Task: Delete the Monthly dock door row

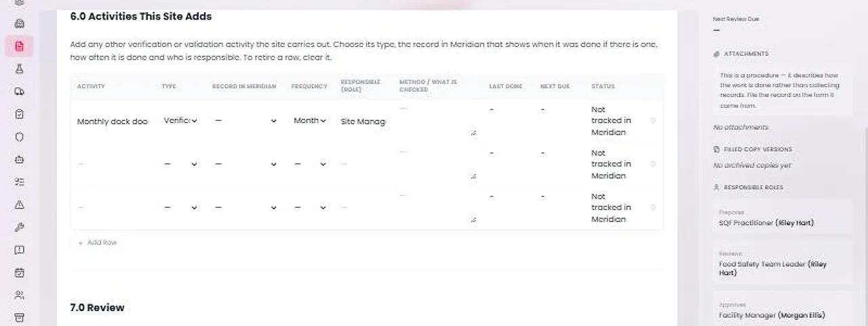Action: [653, 120]
